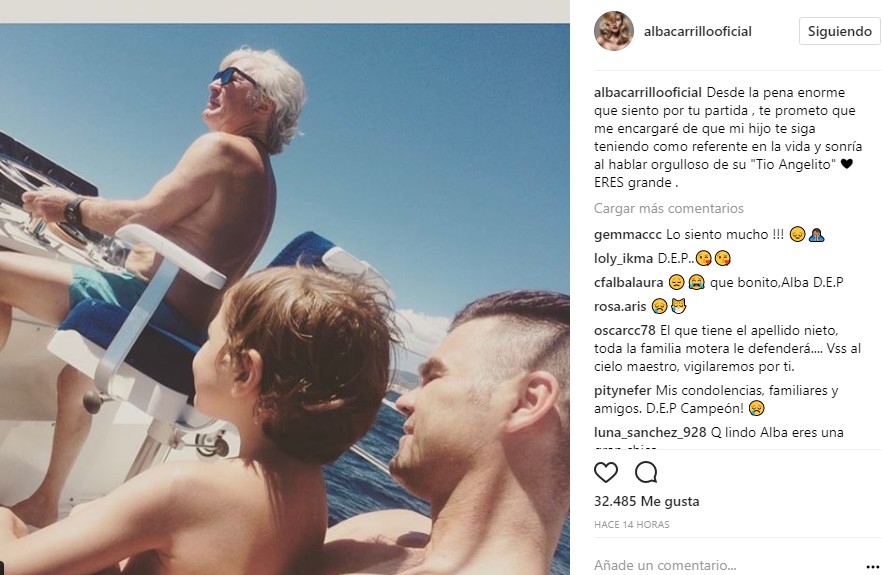Visit commenter gemmaccc's profile

tap(628, 235)
